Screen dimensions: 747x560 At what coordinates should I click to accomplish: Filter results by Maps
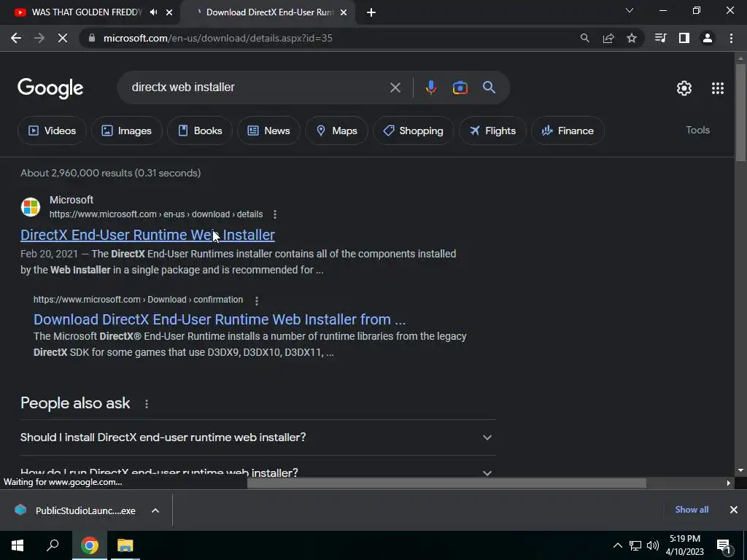[x=336, y=131]
